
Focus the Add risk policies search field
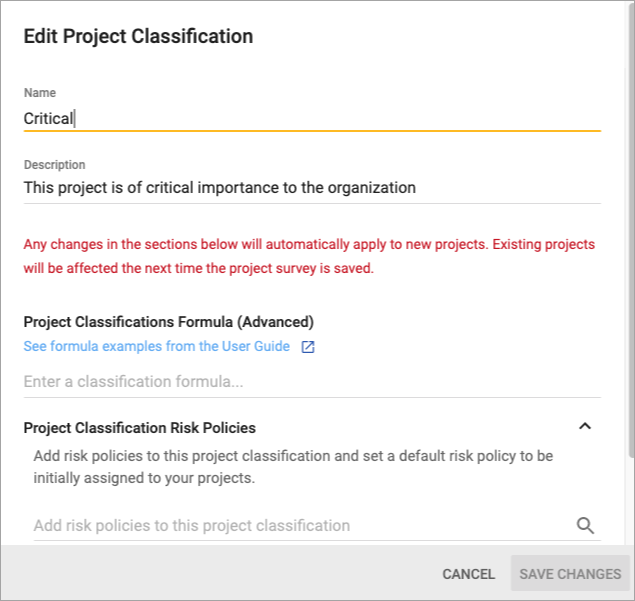[x=300, y=526]
